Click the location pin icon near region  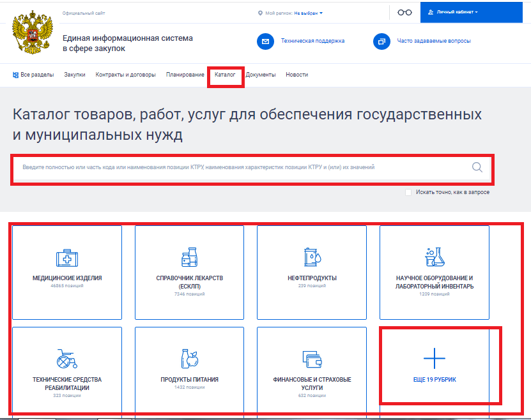pos(260,13)
